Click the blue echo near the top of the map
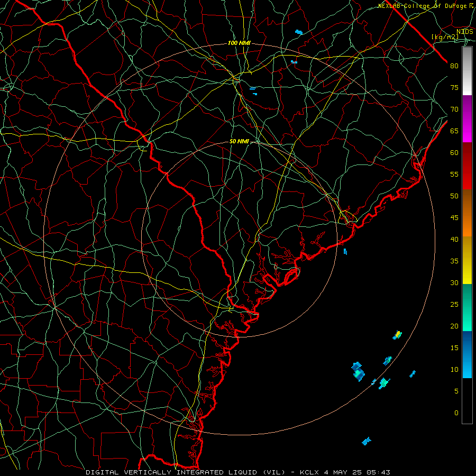Image resolution: width=476 pixels, height=476 pixels. [x=299, y=32]
